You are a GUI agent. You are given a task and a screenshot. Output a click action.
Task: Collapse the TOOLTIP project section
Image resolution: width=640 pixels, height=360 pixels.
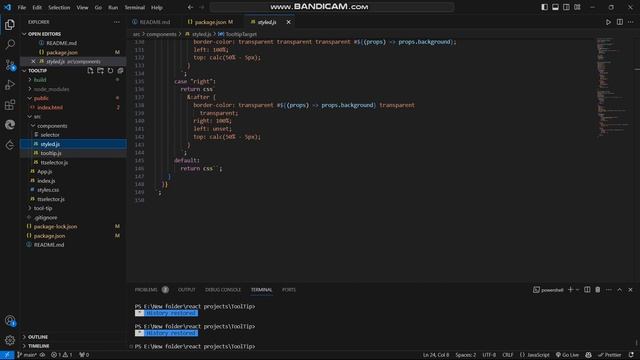click(24, 71)
